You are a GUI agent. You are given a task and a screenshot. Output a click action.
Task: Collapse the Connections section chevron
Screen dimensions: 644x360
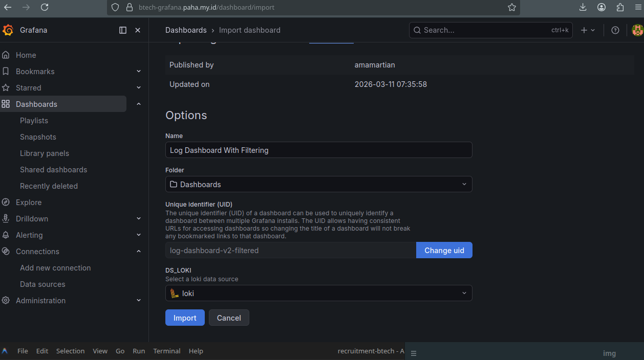coord(139,251)
